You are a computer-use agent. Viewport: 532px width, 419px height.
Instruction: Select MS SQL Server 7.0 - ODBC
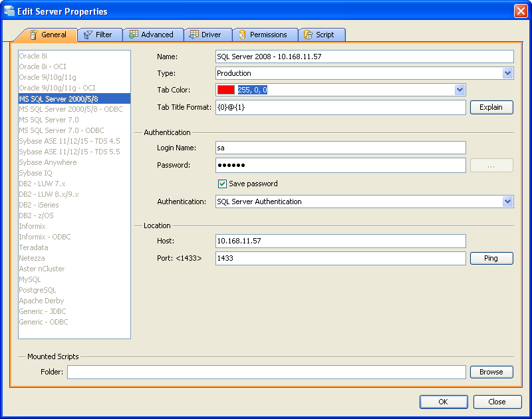coord(74,130)
